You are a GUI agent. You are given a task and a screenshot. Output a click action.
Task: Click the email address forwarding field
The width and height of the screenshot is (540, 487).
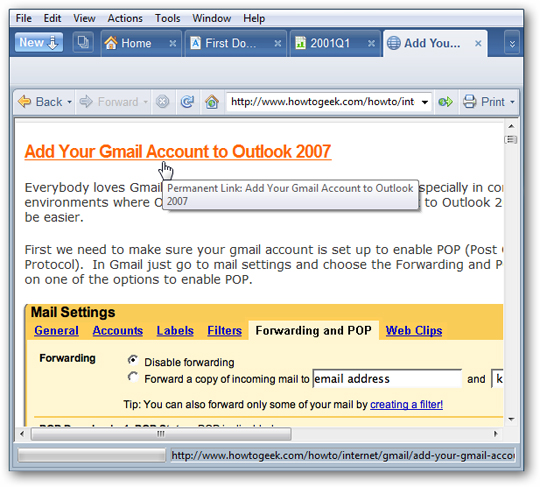coord(387,379)
